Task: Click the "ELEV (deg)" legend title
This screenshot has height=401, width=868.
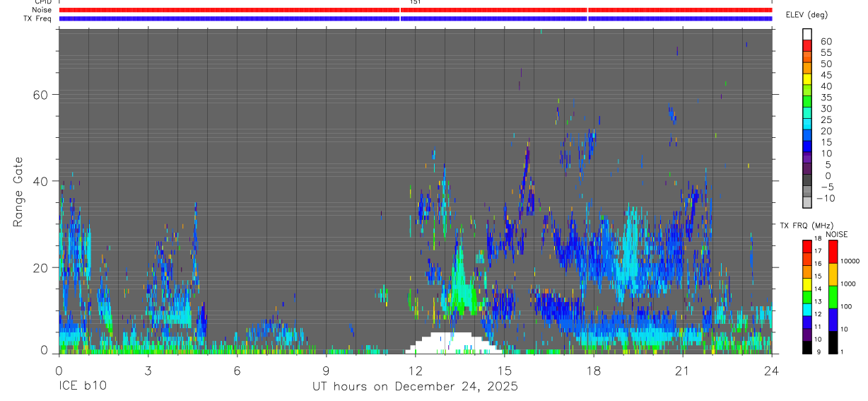Action: click(x=807, y=15)
